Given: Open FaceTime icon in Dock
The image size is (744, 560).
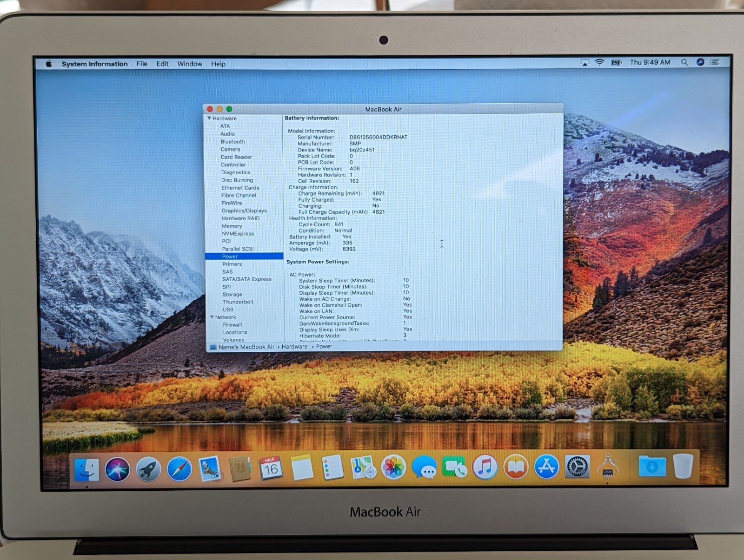Looking at the screenshot, I should tap(454, 467).
